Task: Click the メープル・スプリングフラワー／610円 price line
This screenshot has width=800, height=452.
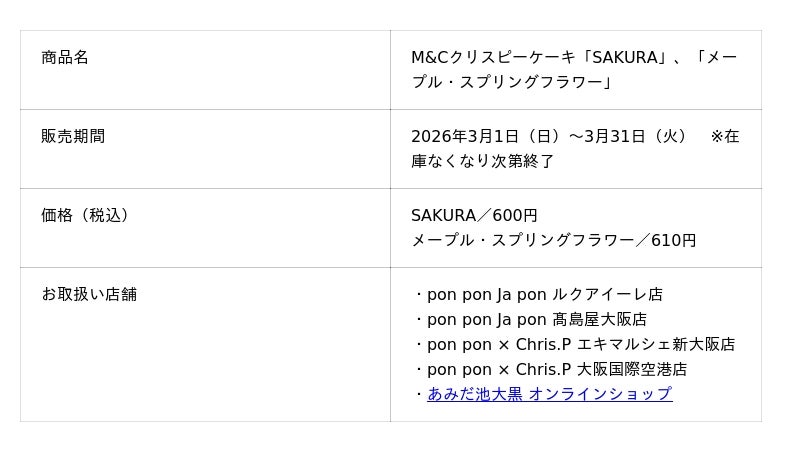Action: [x=553, y=240]
